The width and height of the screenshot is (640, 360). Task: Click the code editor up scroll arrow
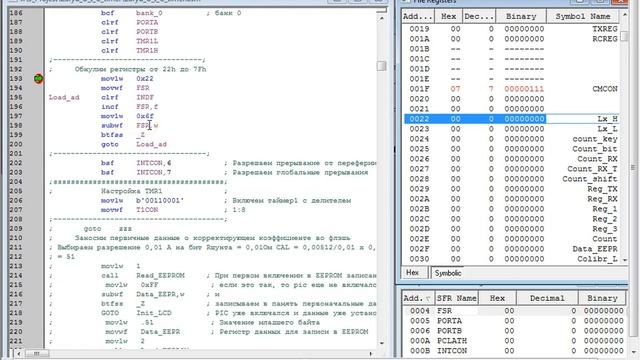pos(382,18)
